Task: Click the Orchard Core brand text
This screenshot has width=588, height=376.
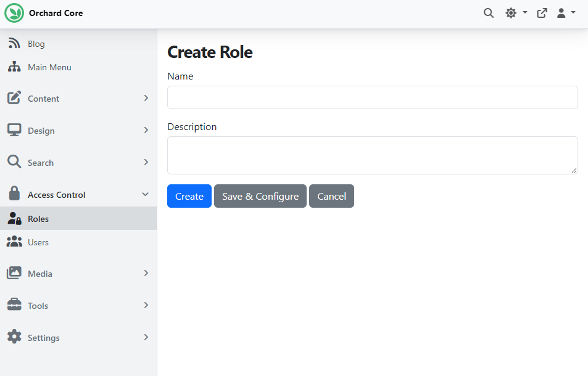Action: click(56, 13)
